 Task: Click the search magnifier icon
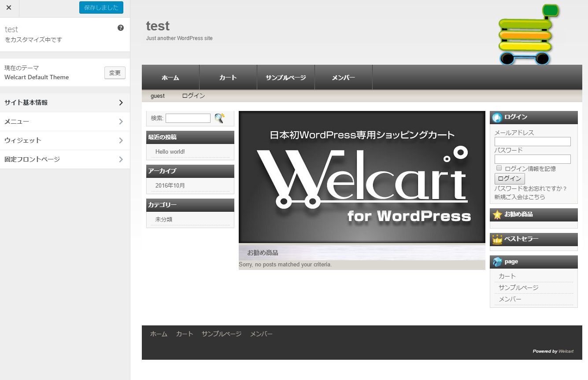(219, 118)
